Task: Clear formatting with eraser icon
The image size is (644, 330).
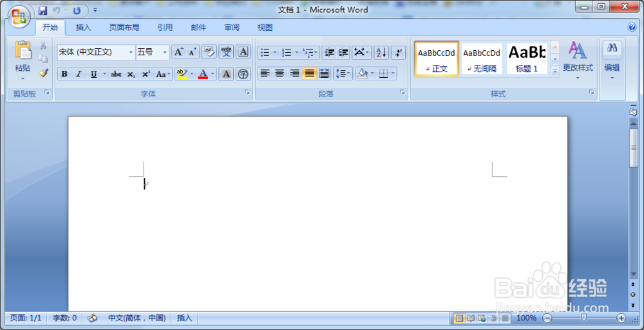Action: pos(209,51)
